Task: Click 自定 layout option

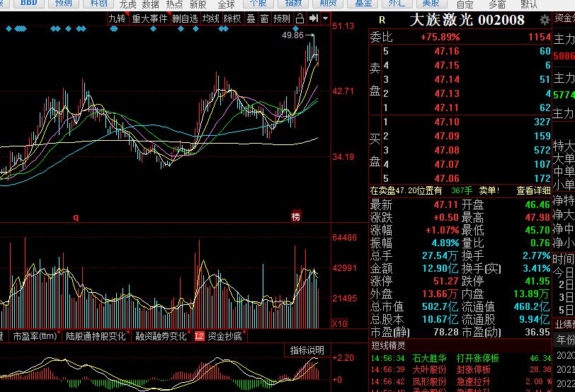Action: tap(465, 4)
